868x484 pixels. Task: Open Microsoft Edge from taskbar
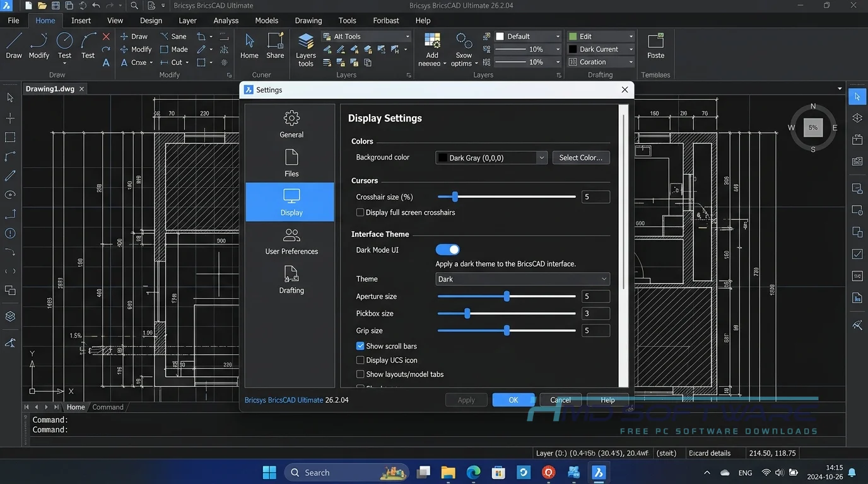tap(473, 473)
